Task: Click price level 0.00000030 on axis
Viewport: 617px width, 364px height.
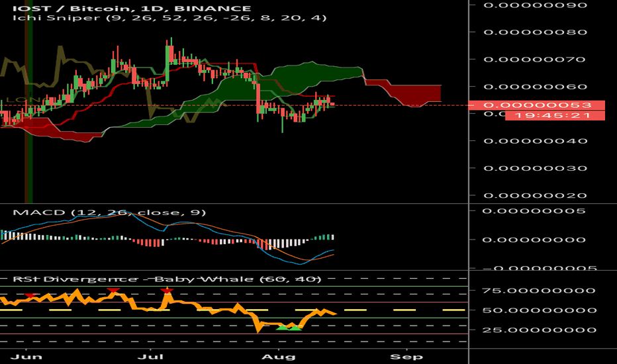Action: point(535,168)
